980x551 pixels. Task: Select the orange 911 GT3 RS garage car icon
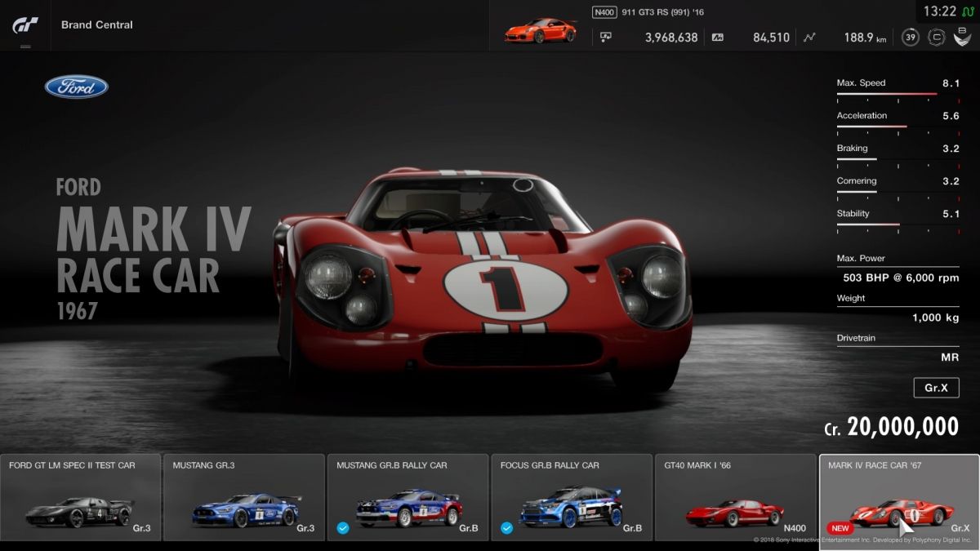click(541, 30)
